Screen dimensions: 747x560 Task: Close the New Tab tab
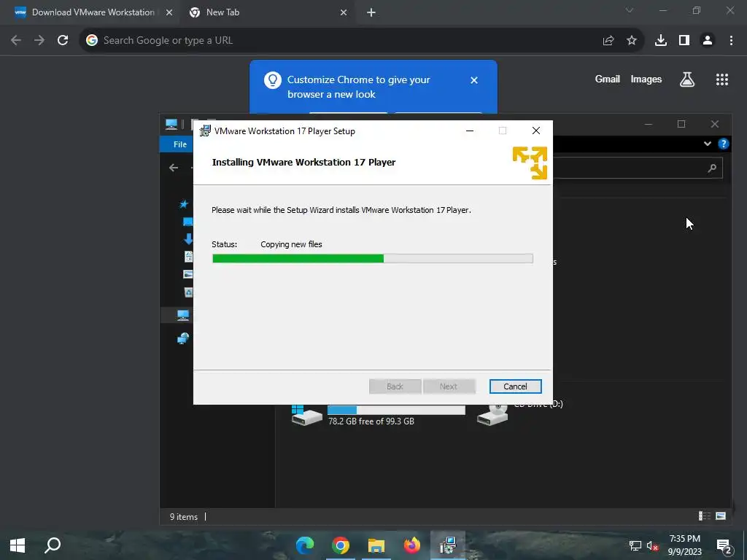(344, 13)
